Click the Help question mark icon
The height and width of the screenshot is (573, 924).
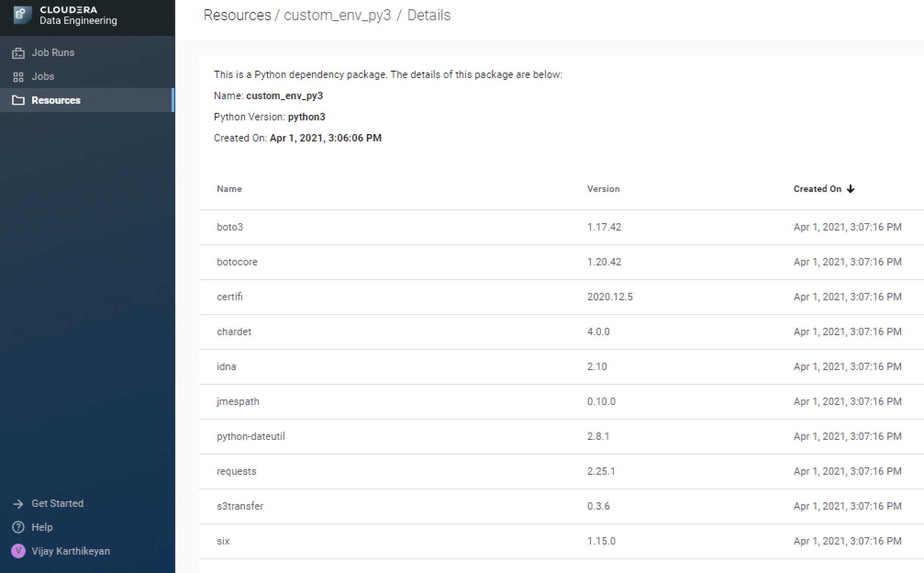coord(18,528)
